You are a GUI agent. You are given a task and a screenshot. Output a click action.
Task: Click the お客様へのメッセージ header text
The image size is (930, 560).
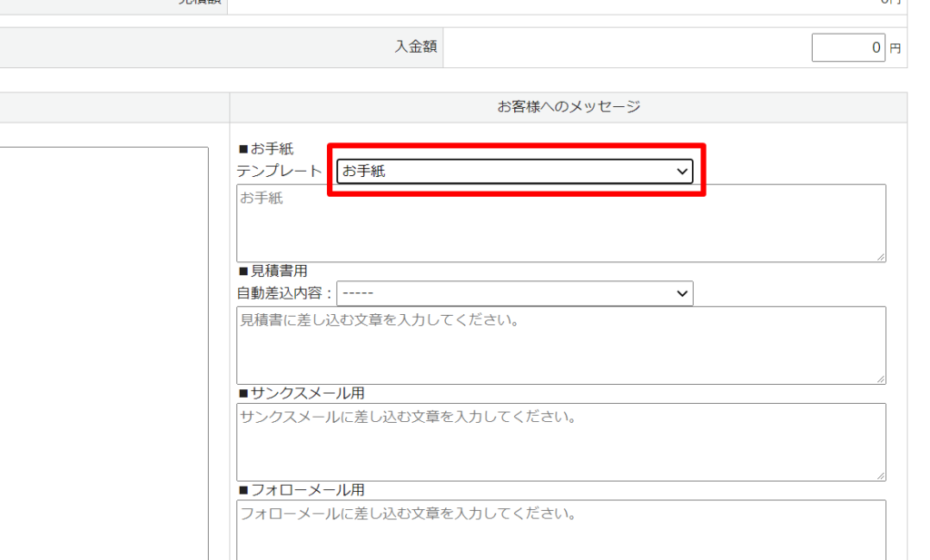point(569,107)
